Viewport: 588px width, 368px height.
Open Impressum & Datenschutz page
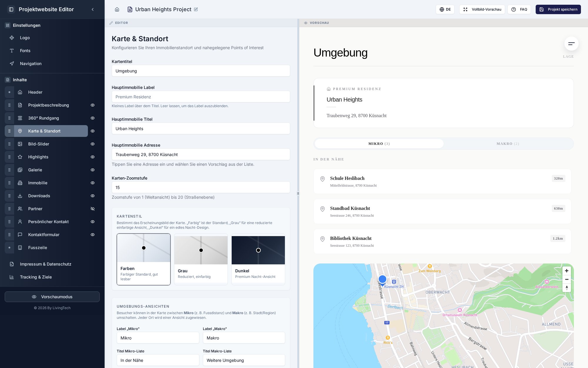coord(52,264)
